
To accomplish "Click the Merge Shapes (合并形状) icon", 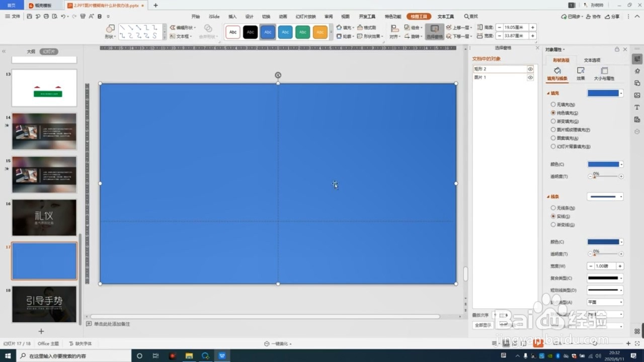I will point(207,29).
